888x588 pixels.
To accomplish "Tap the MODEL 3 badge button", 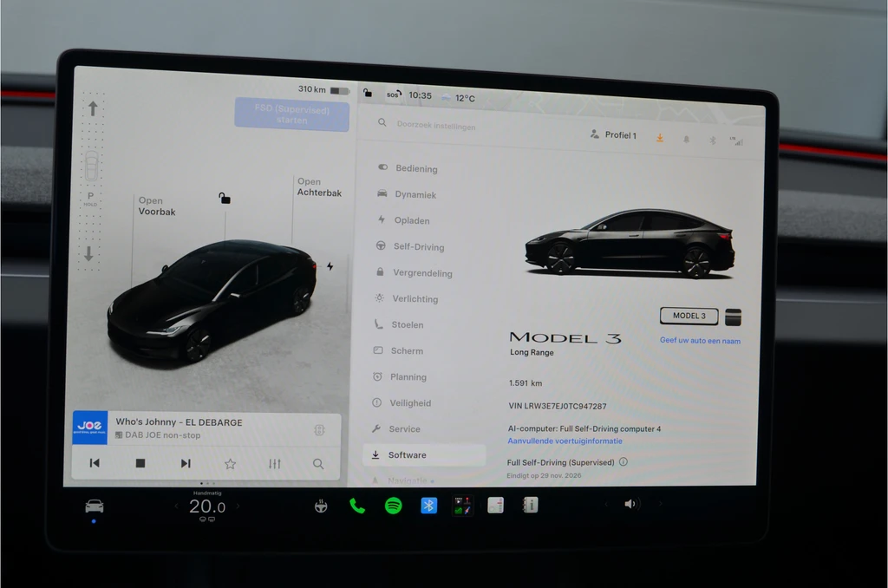I will point(689,316).
